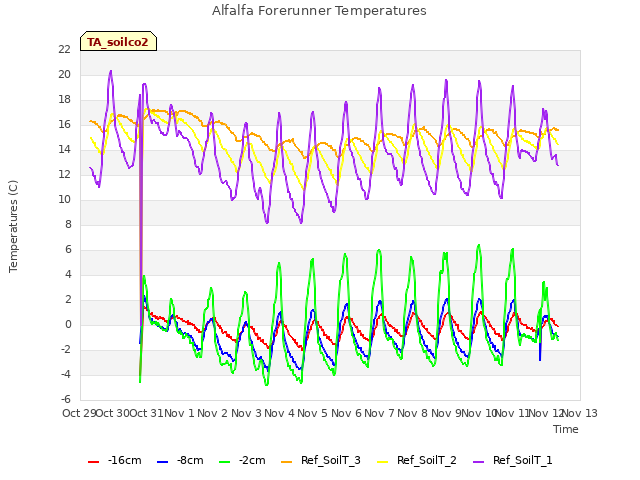Toggle the -2cm series in legend
Screen dimensions: 640x480
click(x=242, y=460)
